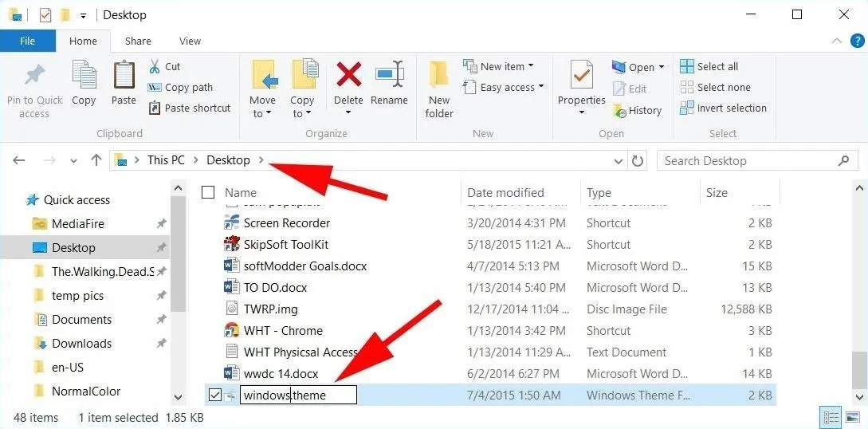Go up one folder level
Screen dimensions: 868x429
[96, 160]
